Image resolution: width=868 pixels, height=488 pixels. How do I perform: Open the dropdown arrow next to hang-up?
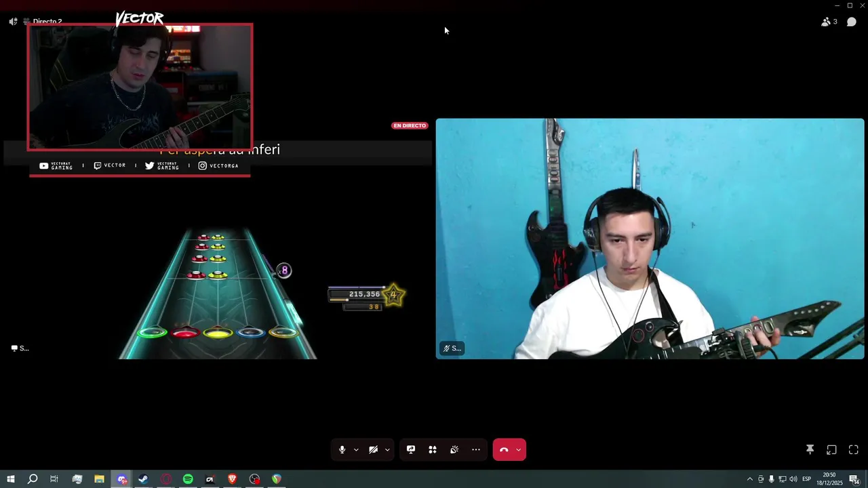[519, 450]
